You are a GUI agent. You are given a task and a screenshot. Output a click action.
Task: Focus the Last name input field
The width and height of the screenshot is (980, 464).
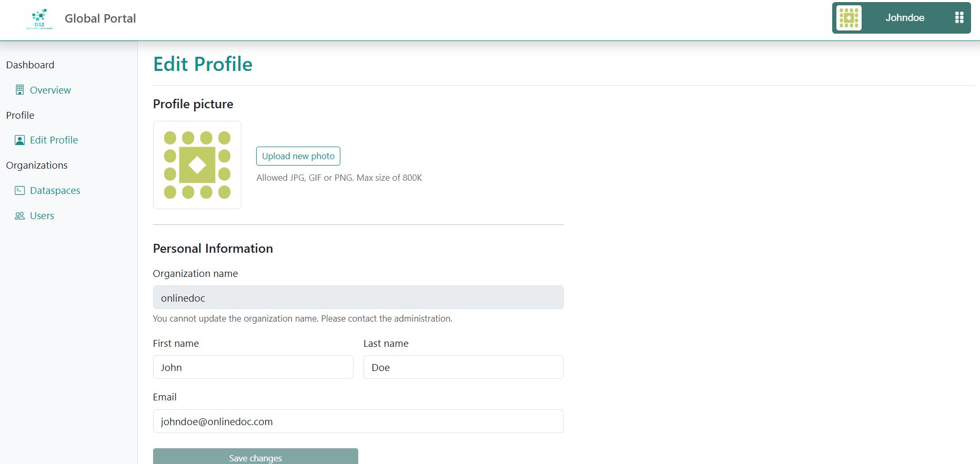pyautogui.click(x=463, y=367)
